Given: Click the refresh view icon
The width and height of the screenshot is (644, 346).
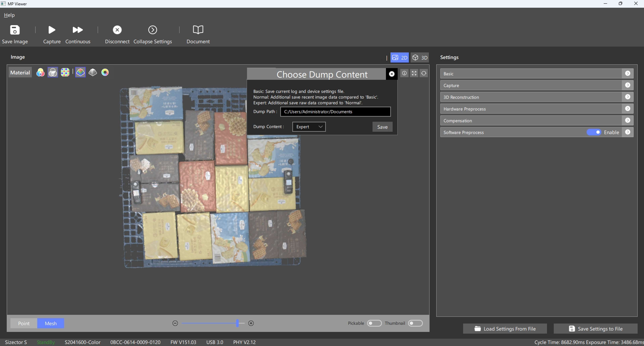Looking at the screenshot, I should tap(424, 73).
